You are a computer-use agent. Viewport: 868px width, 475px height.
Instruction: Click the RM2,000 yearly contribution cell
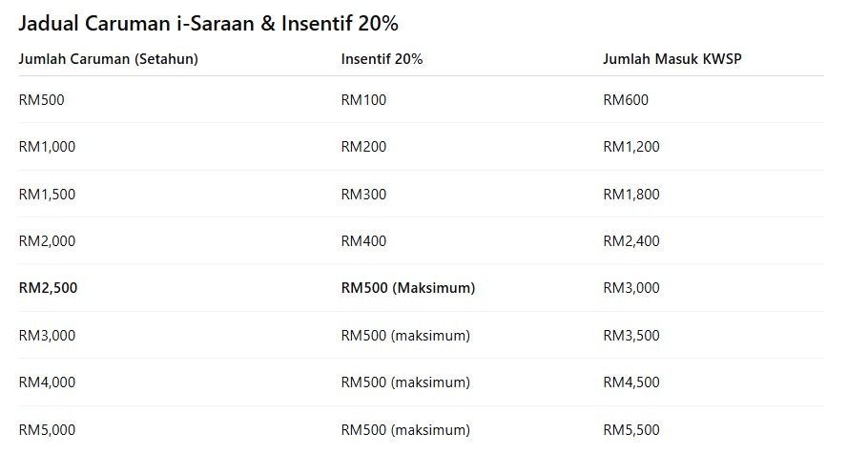pos(47,241)
